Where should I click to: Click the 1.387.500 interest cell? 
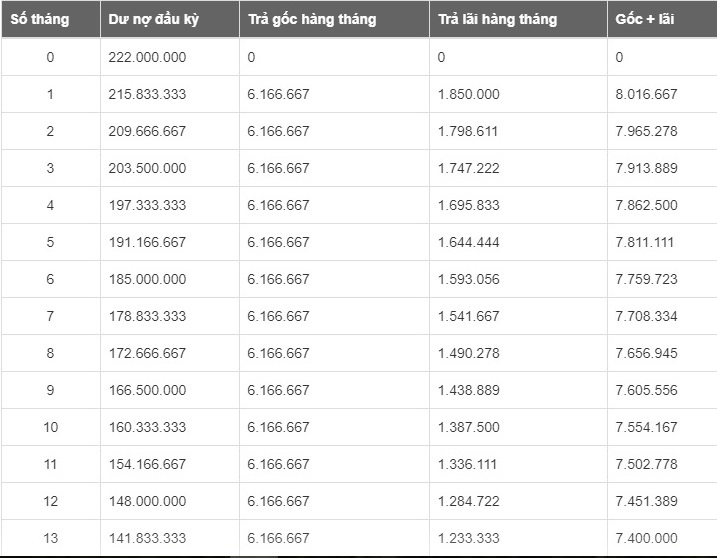[x=468, y=427]
